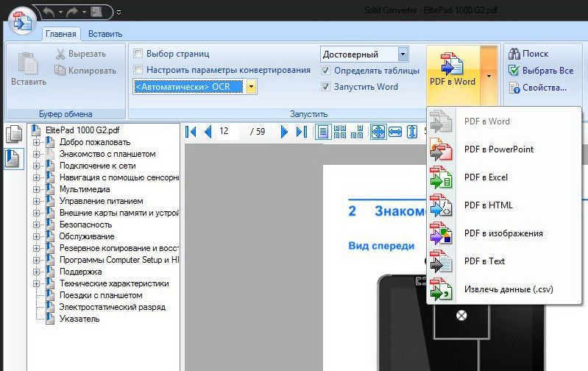
Task: Click the Save icon in quick access toolbar
Action: coord(96,12)
